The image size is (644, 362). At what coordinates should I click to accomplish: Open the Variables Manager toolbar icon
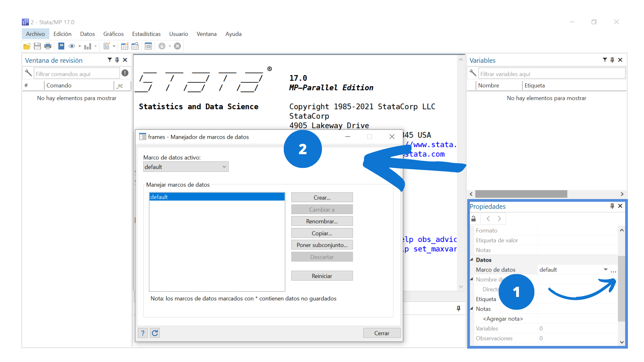[148, 46]
